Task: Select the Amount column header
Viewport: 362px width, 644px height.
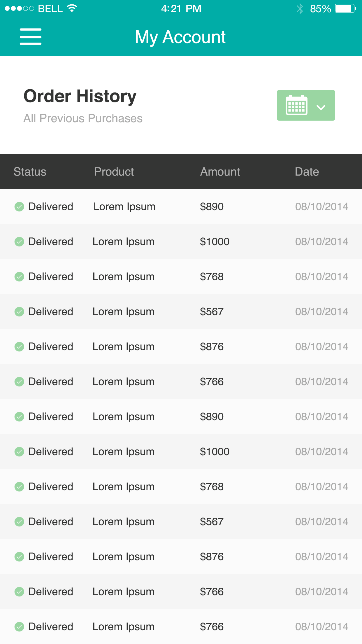Action: 220,172
